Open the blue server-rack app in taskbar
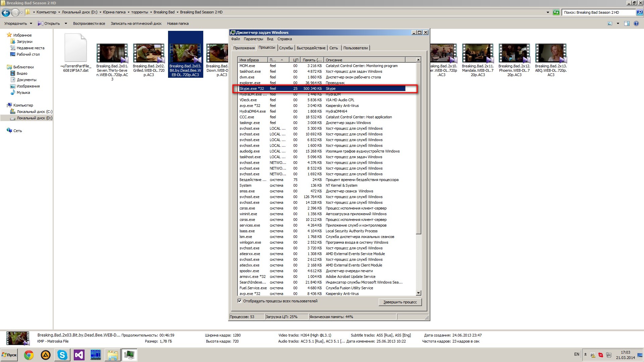The height and width of the screenshot is (362, 644). point(96,355)
